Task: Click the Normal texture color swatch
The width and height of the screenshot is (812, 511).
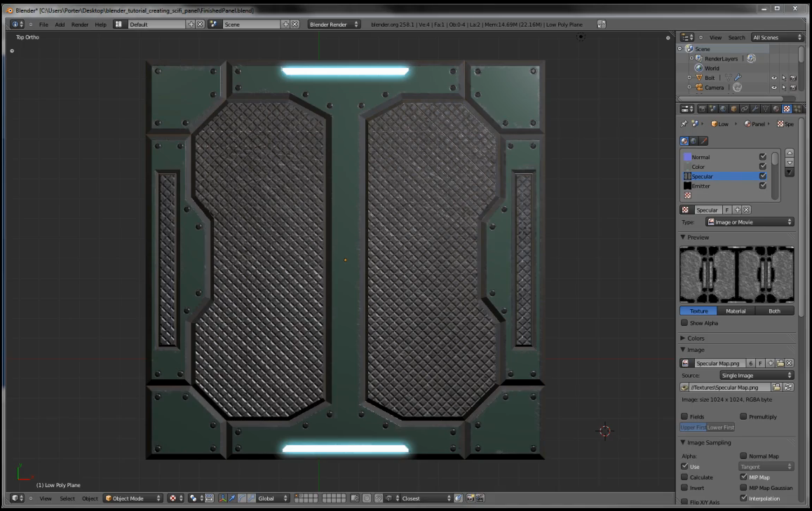Action: 688,157
